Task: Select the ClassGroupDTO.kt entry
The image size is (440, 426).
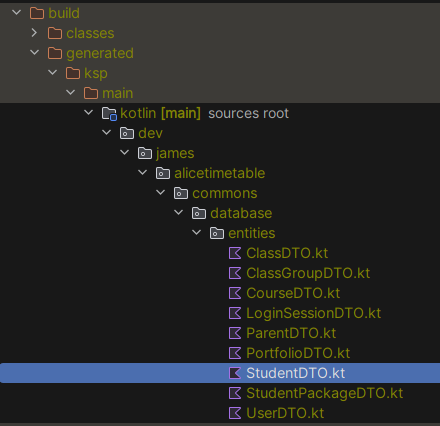Action: (308, 273)
